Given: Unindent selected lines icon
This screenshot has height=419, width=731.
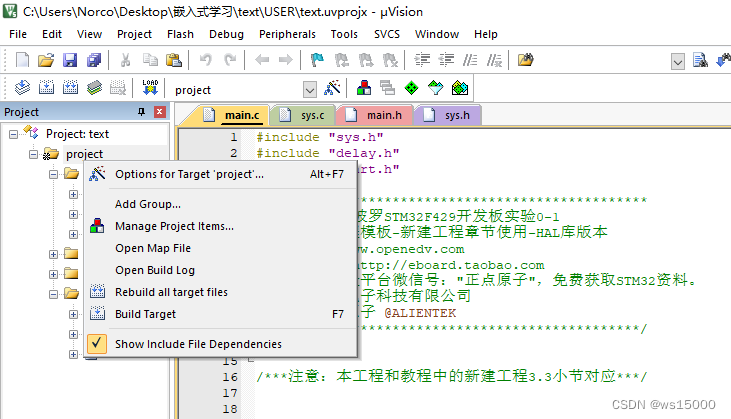Looking at the screenshot, I should pos(447,60).
